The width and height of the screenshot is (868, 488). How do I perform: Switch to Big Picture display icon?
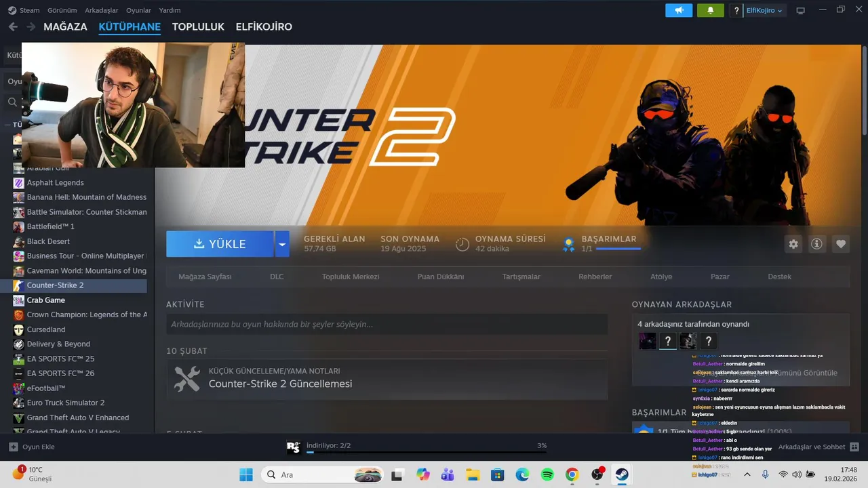coord(800,10)
